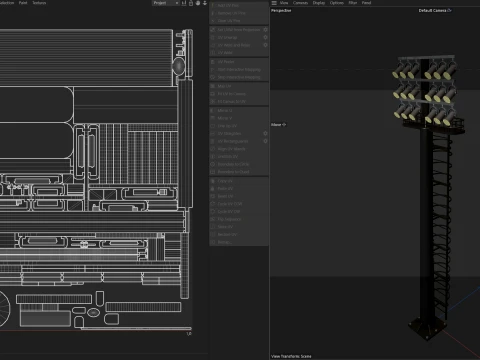Open the viewport hamburger menu
This screenshot has width=480, height=360.
274,3
